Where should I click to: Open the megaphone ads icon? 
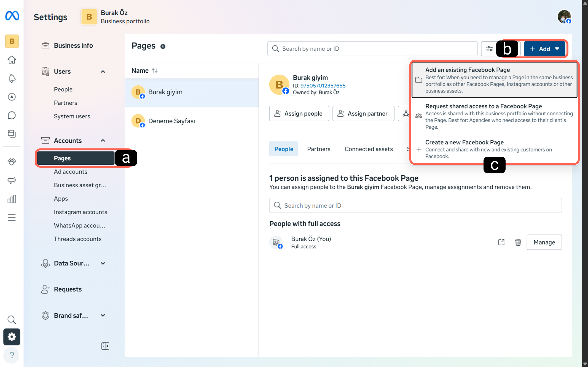12,180
